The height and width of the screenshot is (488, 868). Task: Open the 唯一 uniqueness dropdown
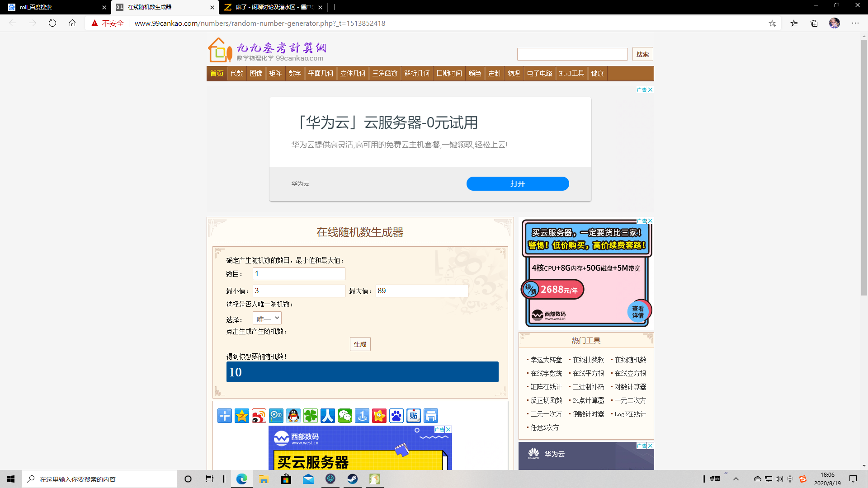point(267,318)
